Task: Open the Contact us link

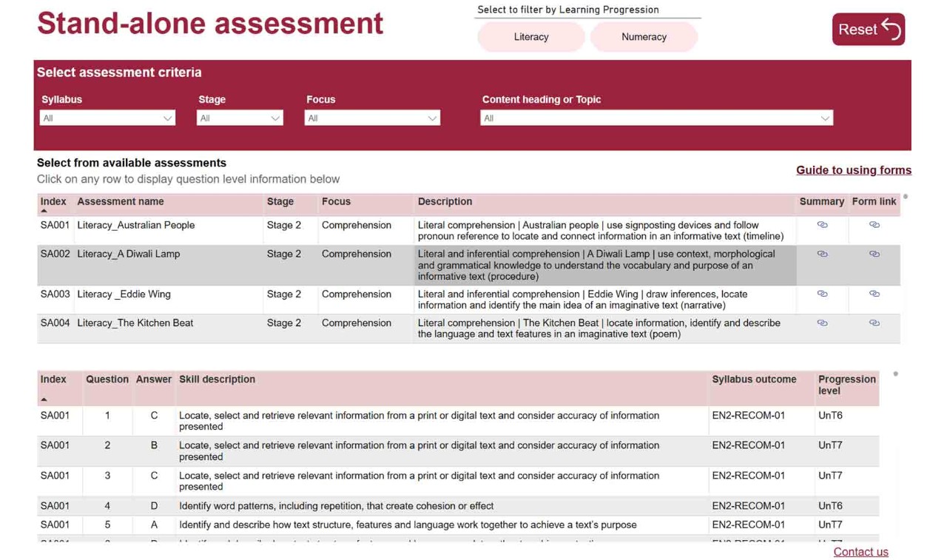Action: coord(860,552)
